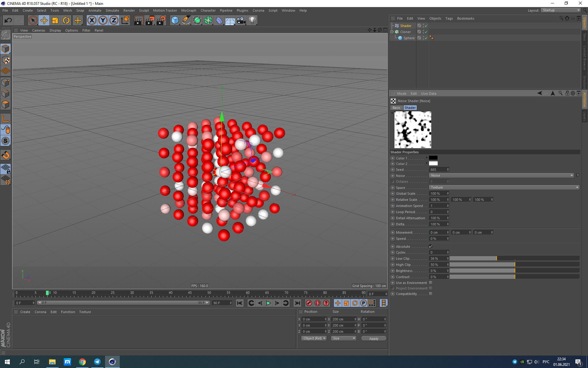
Task: Go to start of animation
Action: (x=239, y=303)
